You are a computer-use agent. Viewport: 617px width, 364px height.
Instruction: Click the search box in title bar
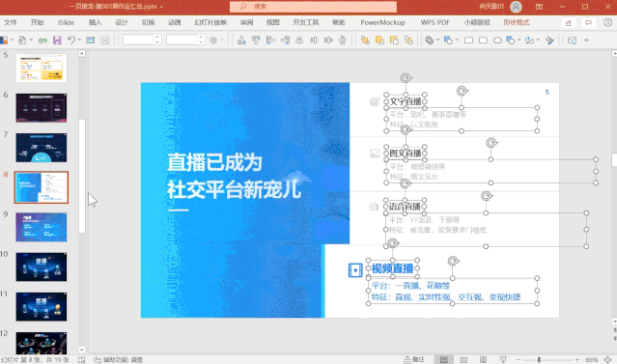point(313,7)
